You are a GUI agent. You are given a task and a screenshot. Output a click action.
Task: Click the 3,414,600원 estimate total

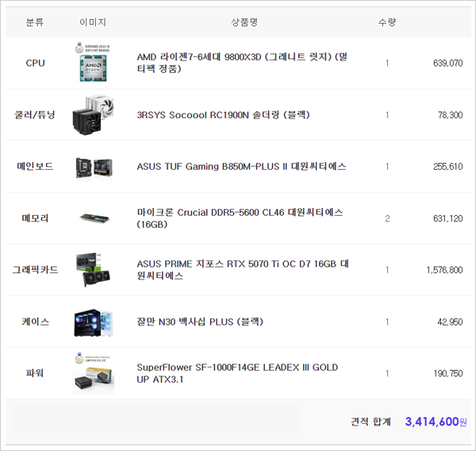tap(436, 422)
